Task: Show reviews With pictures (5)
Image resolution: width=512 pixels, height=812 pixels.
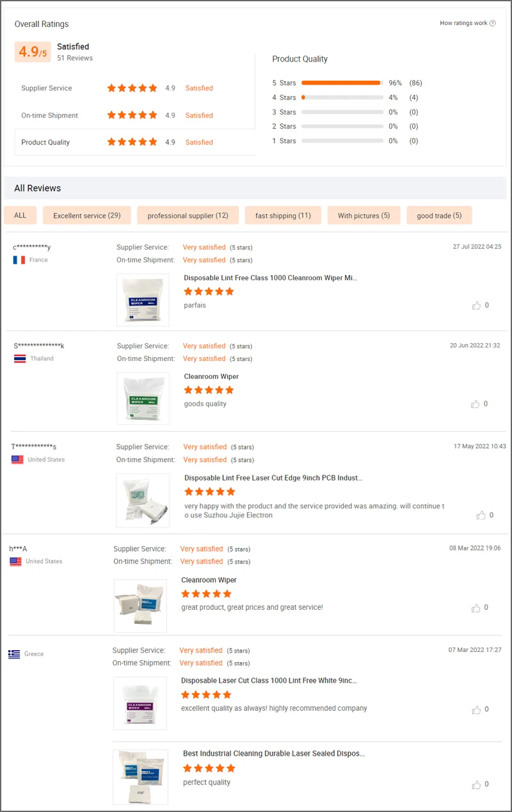Action: (364, 216)
